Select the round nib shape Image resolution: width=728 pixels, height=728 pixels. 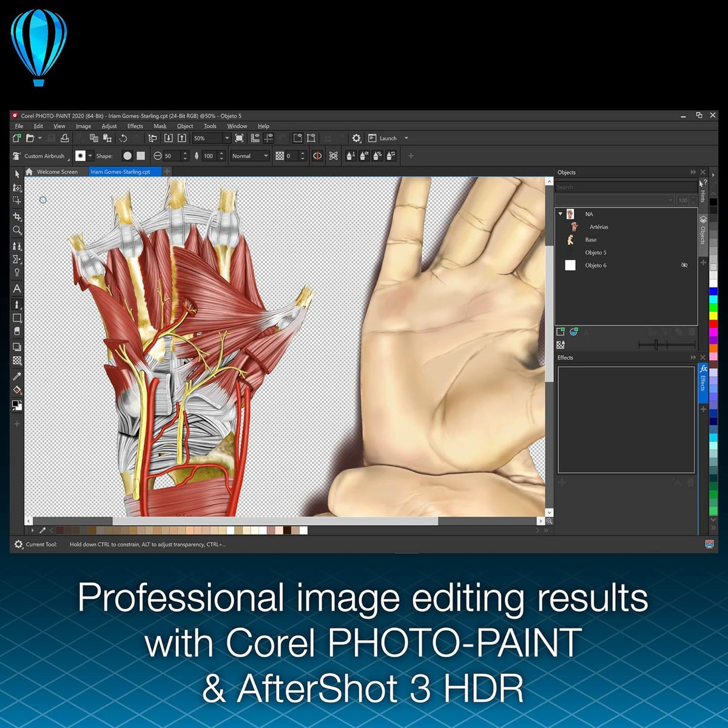pos(127,156)
